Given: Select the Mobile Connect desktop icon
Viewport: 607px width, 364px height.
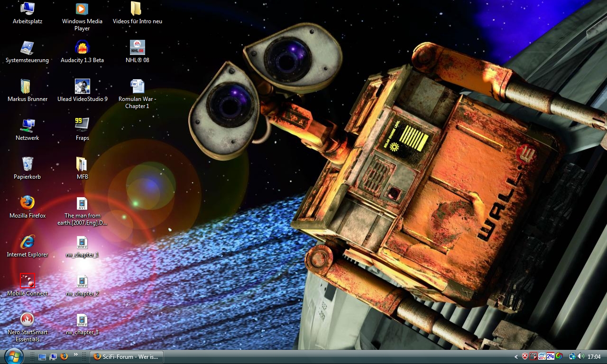Looking at the screenshot, I should pyautogui.click(x=27, y=281).
